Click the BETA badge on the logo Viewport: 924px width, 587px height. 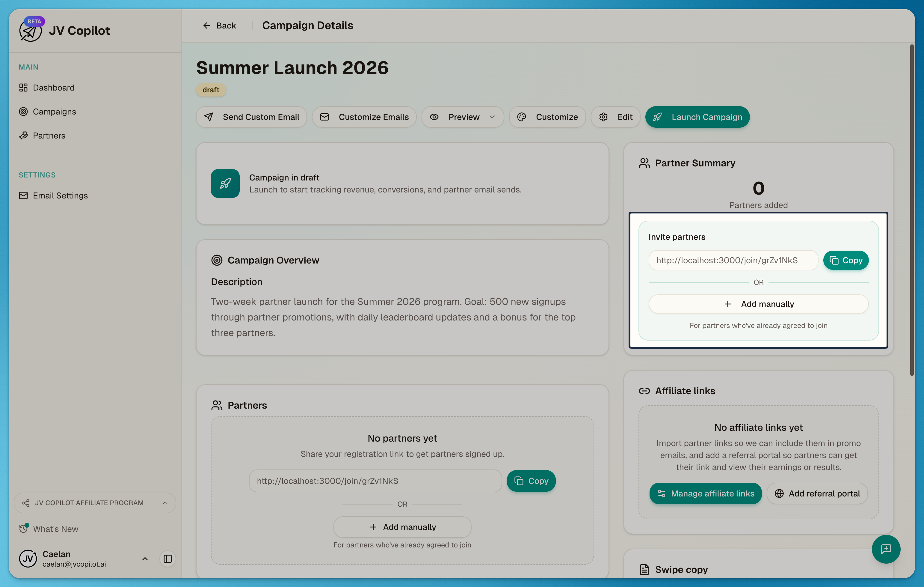[34, 22]
